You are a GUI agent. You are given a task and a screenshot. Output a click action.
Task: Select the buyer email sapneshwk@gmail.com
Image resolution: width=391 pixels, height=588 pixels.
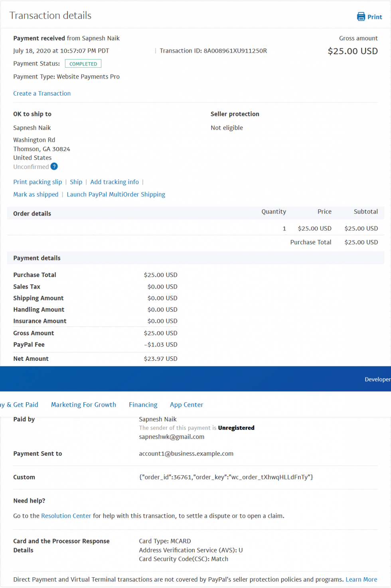click(172, 437)
